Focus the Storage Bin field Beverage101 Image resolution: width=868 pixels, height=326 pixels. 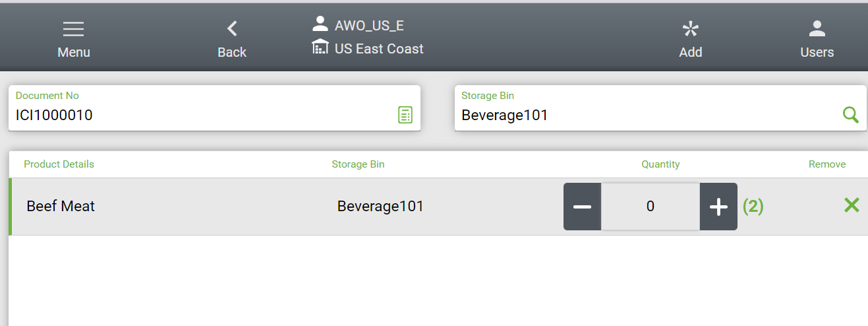click(646, 115)
